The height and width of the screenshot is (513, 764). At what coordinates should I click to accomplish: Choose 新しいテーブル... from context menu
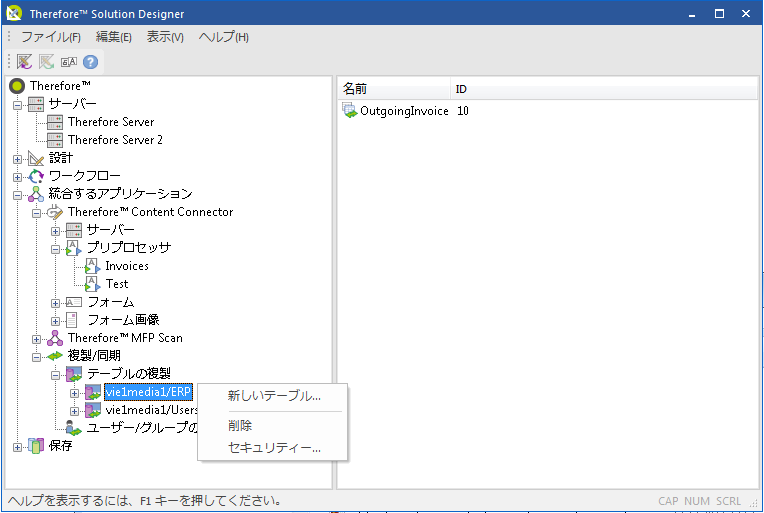tap(273, 396)
